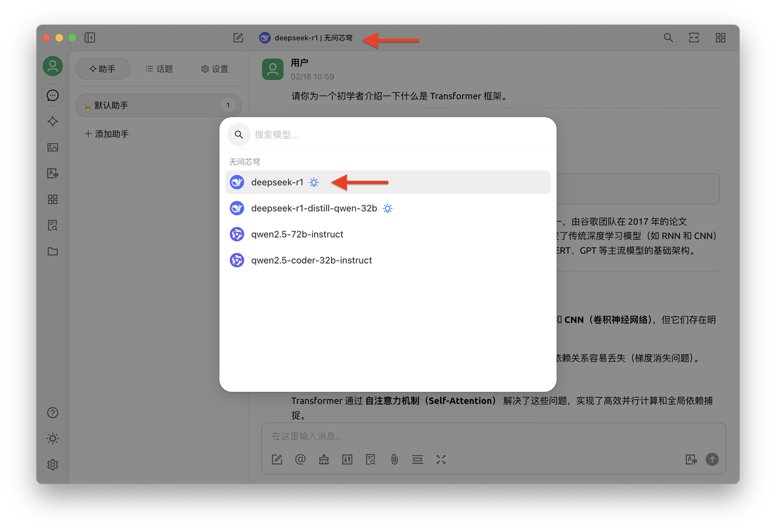
Task: Create new topic with compose icon
Action: coord(238,38)
